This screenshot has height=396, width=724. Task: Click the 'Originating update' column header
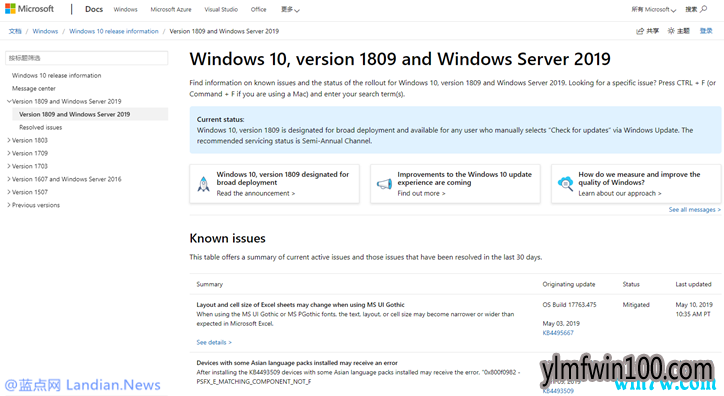tap(569, 284)
